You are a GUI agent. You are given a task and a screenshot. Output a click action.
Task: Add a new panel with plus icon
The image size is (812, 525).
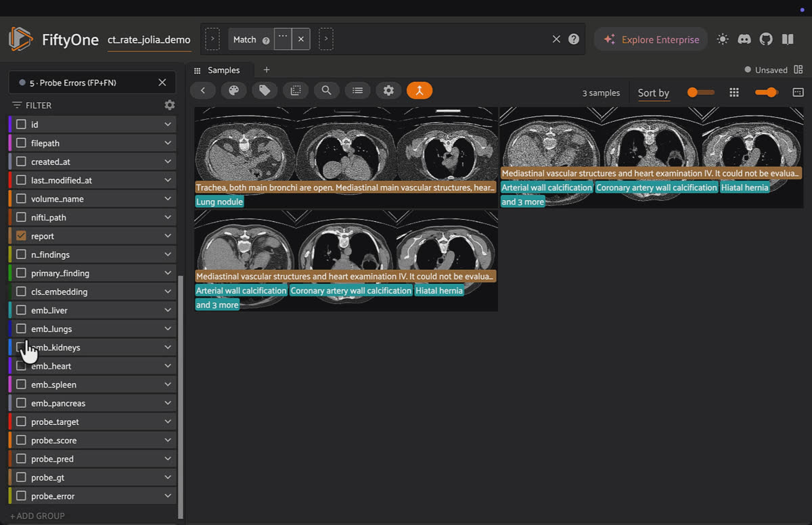[x=267, y=70]
